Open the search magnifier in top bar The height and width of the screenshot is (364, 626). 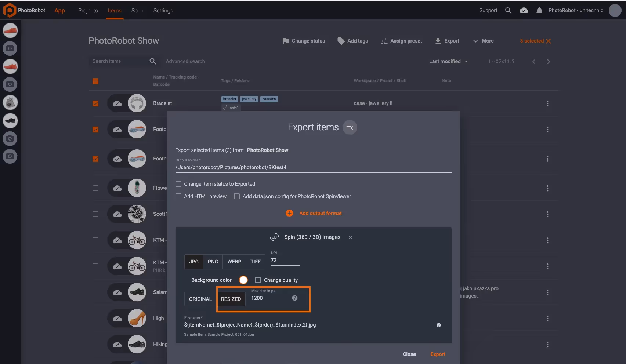coord(508,10)
